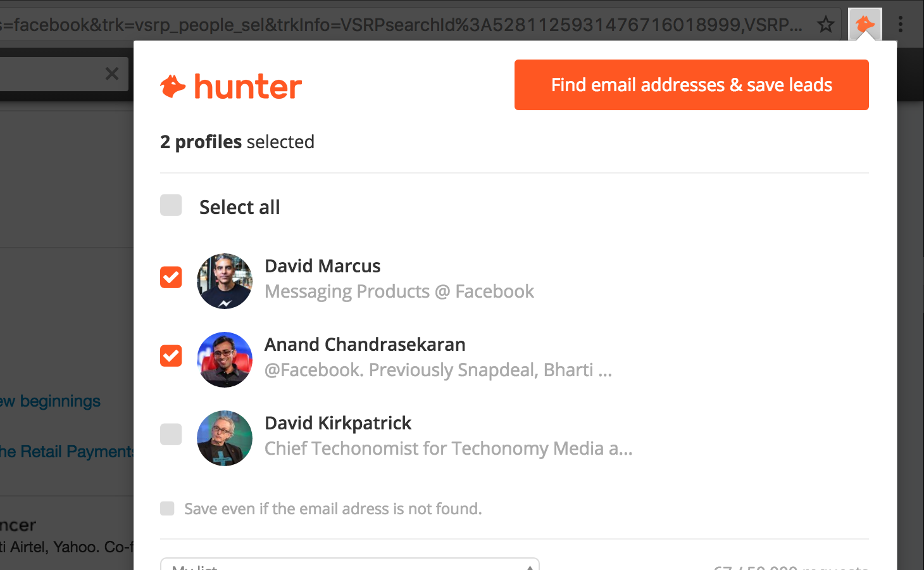Uncheck Anand Chandrasekaran profile checkbox
The image size is (924, 570).
(x=171, y=356)
